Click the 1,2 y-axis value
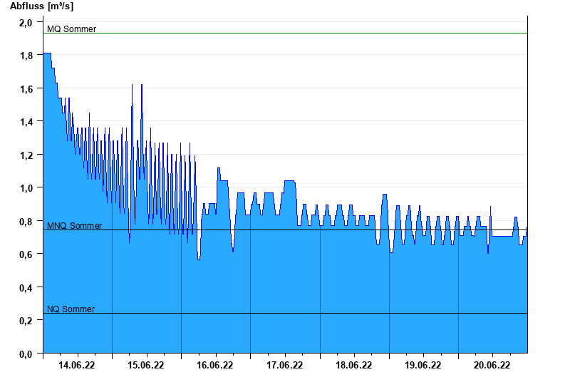This screenshot has height=392, width=570. tap(26, 155)
